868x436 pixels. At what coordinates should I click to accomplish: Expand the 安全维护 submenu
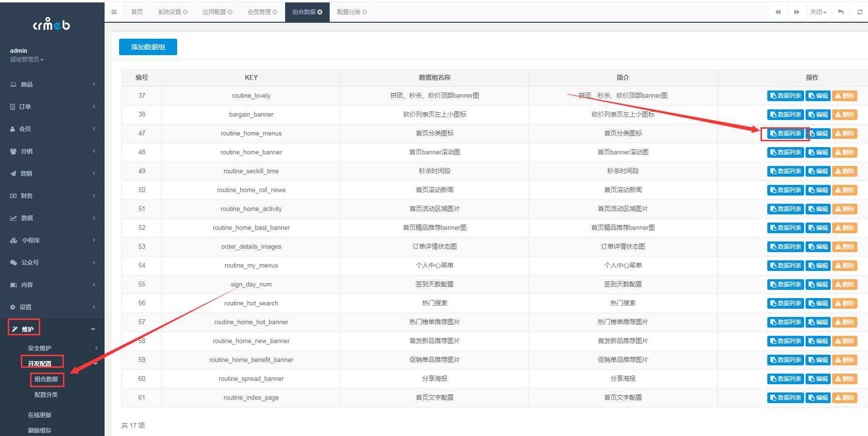52,348
